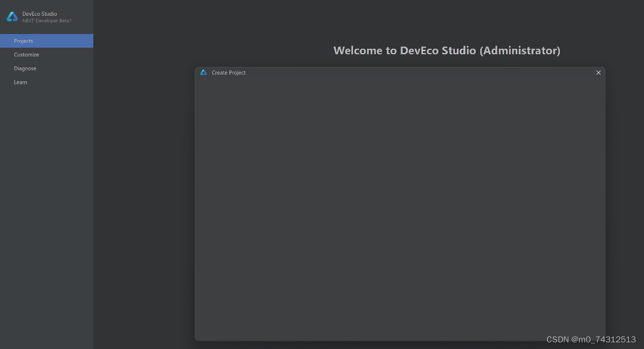Click the 'NEXT Developer Beta1' version text
The image size is (644, 349).
[47, 21]
